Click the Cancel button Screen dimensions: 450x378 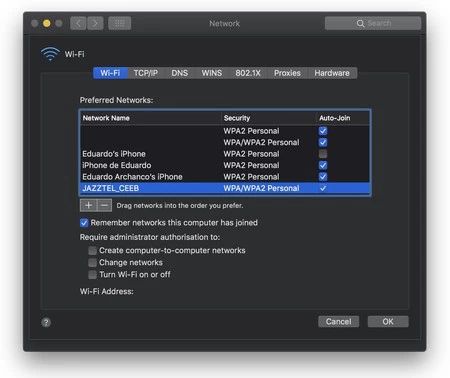338,322
